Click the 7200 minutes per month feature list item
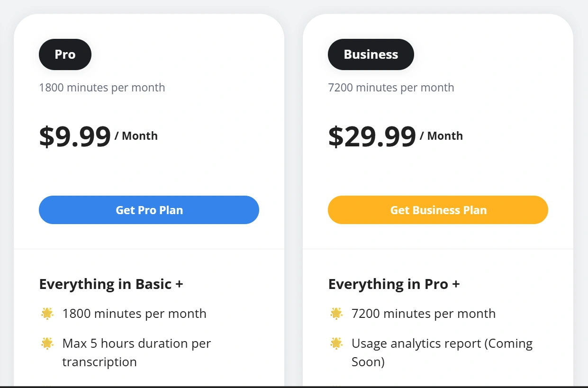588x388 pixels. coord(423,314)
